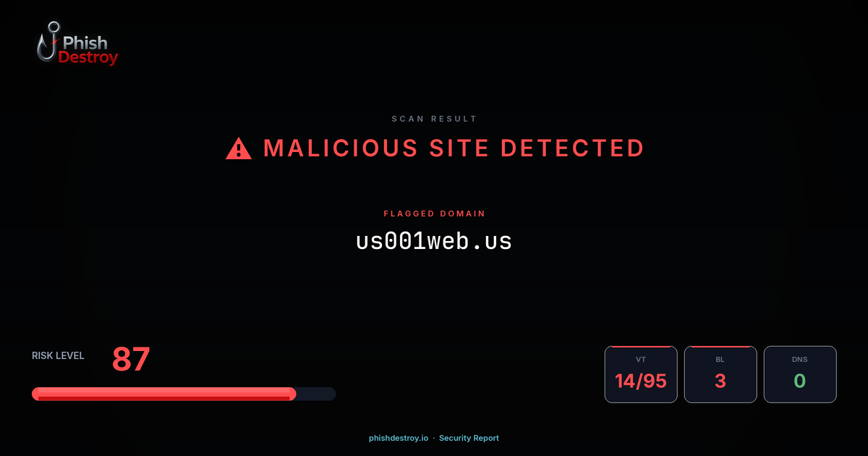Image resolution: width=868 pixels, height=456 pixels.
Task: Click the red blacklist count 3
Action: point(720,381)
